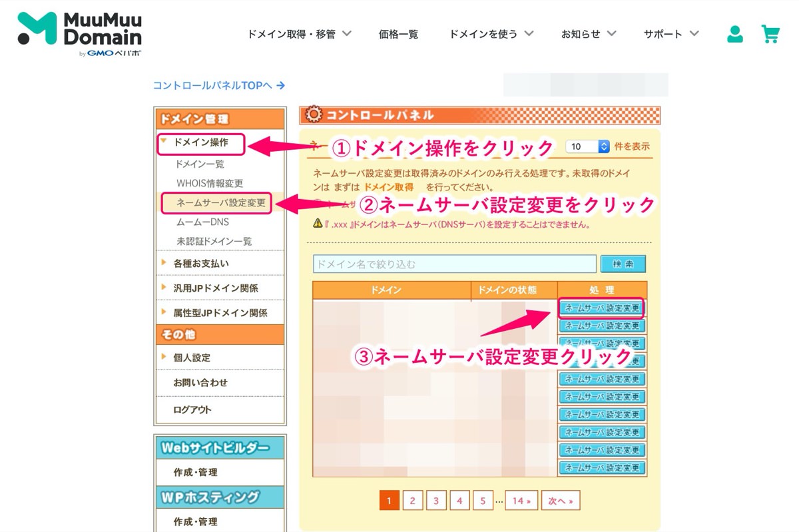Go to page 2
The height and width of the screenshot is (532, 799).
(x=413, y=501)
